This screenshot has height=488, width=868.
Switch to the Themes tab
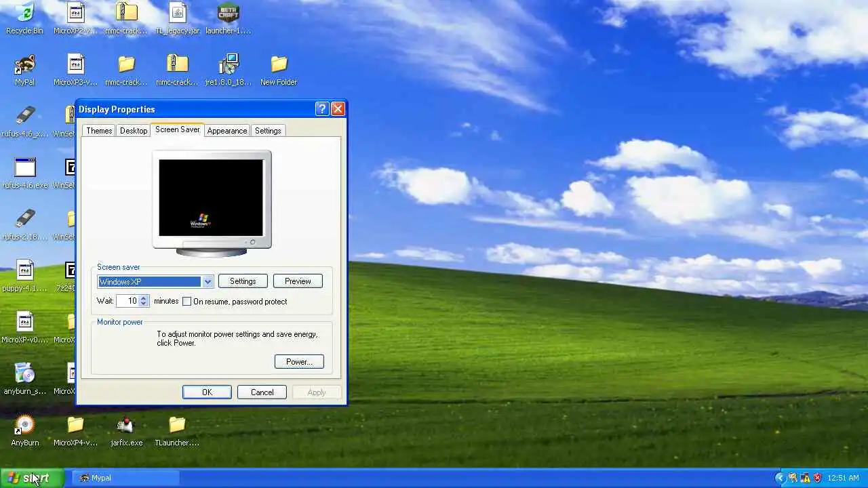coord(99,131)
